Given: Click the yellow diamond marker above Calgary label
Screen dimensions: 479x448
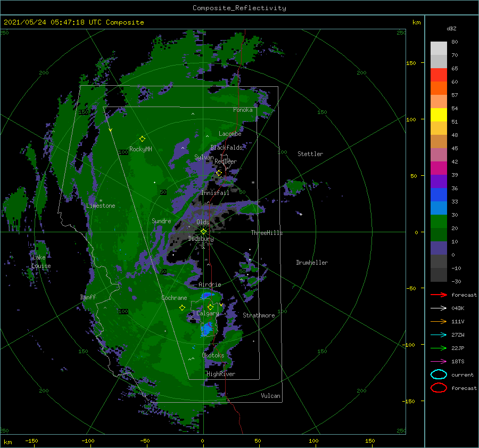Looking at the screenshot, I should [210, 307].
